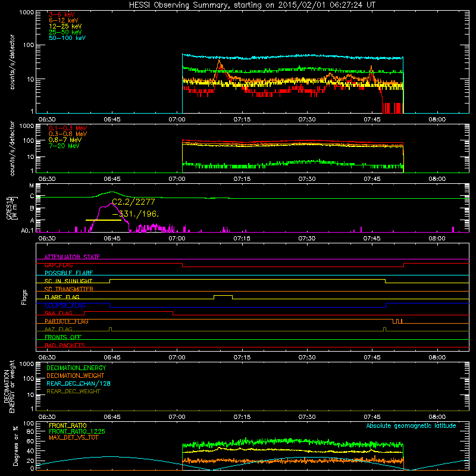
Task: Click the DECIMATION_WEIGHT legend label
Action: [76, 375]
